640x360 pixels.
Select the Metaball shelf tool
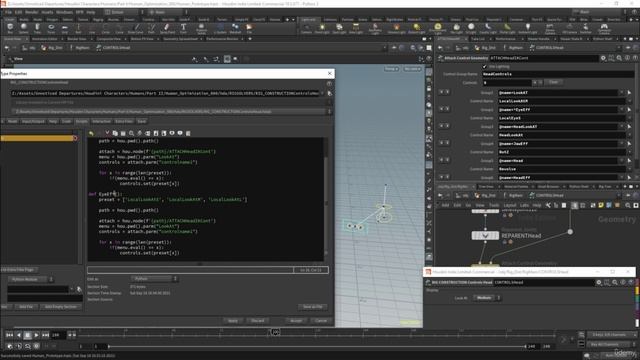coord(235,28)
